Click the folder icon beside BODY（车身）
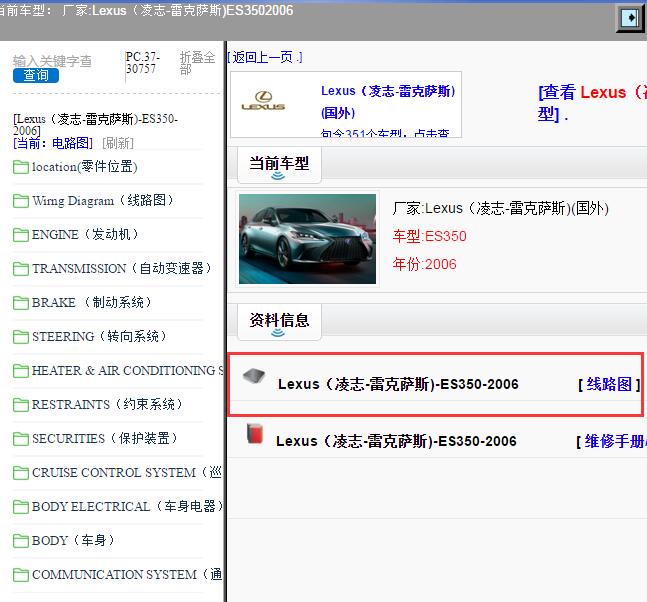Image resolution: width=647 pixels, height=602 pixels. coord(21,541)
